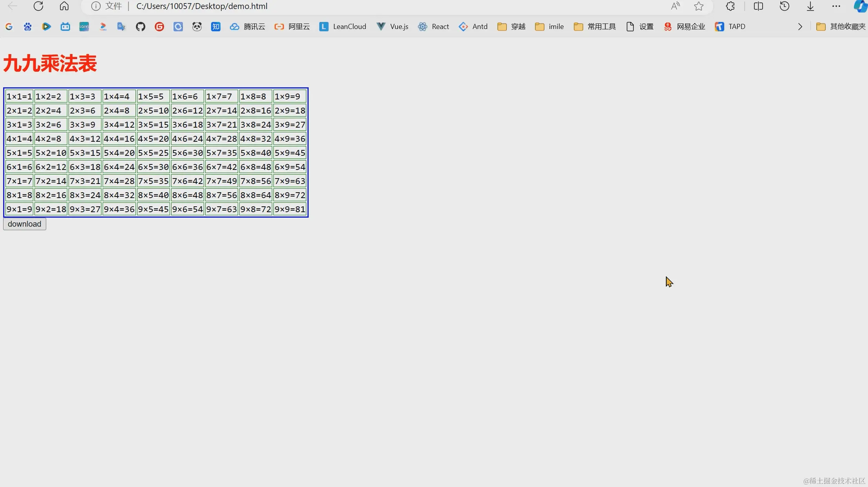This screenshot has width=868, height=487.
Task: Expand the imile bookmark folder
Action: [549, 27]
